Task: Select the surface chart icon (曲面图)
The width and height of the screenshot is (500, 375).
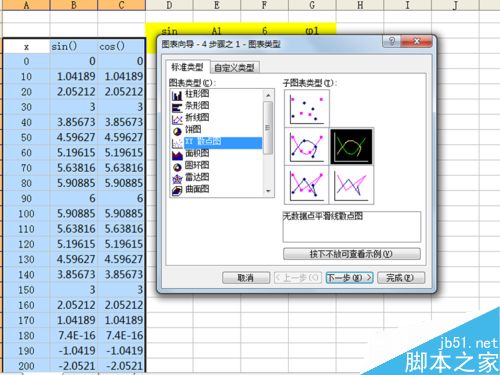Action: click(x=177, y=191)
